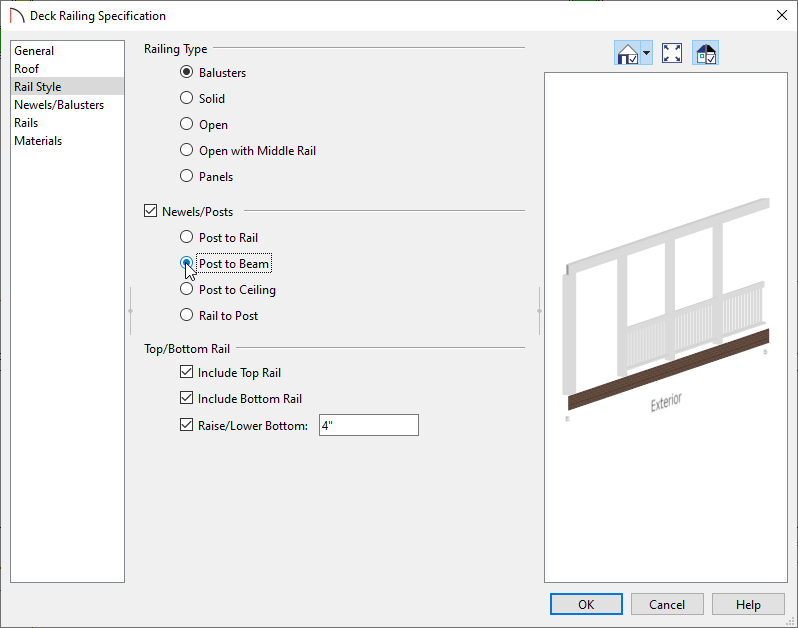Toggle Include Bottom Rail checkbox

coord(186,398)
